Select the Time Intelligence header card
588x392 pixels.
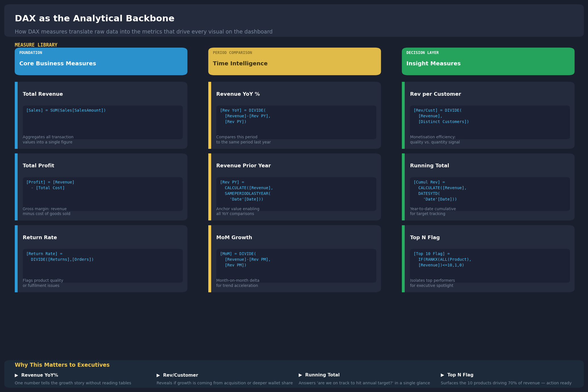click(294, 61)
